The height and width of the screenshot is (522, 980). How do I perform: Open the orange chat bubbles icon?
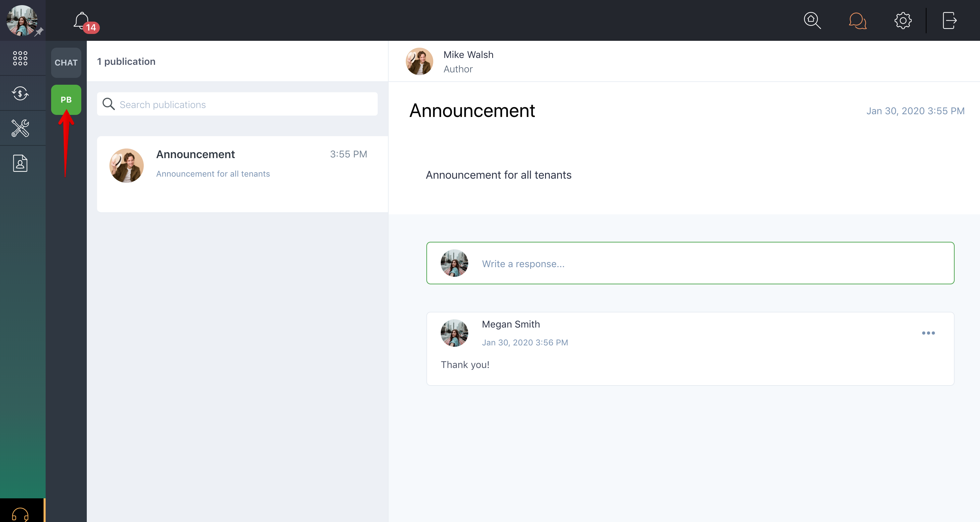pyautogui.click(x=858, y=21)
